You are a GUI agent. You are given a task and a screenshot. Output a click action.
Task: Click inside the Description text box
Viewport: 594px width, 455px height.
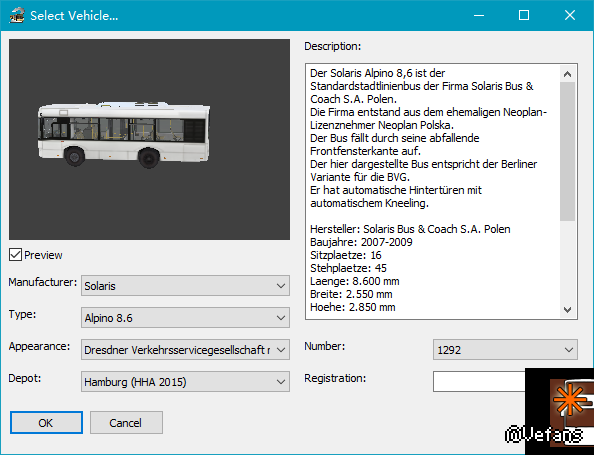pyautogui.click(x=432, y=191)
